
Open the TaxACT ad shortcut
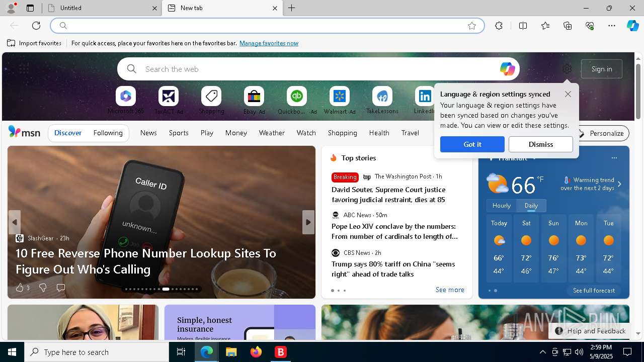[x=169, y=101]
